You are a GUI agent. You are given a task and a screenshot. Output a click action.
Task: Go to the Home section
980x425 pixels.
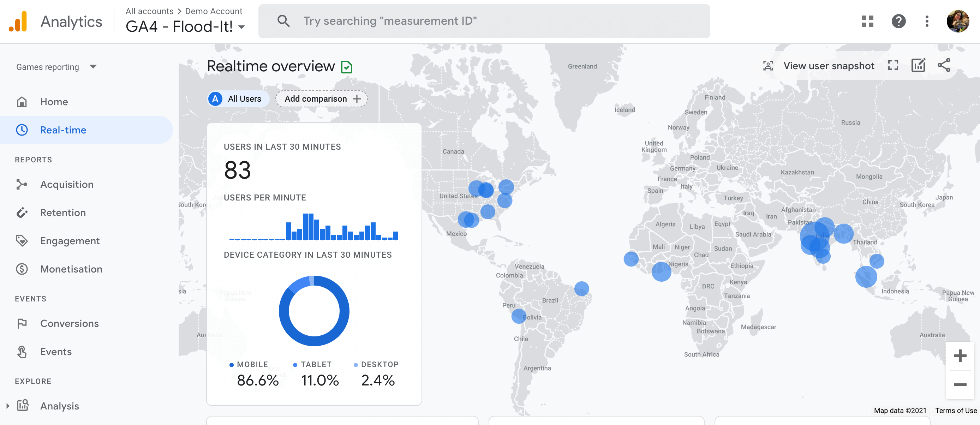coord(54,102)
